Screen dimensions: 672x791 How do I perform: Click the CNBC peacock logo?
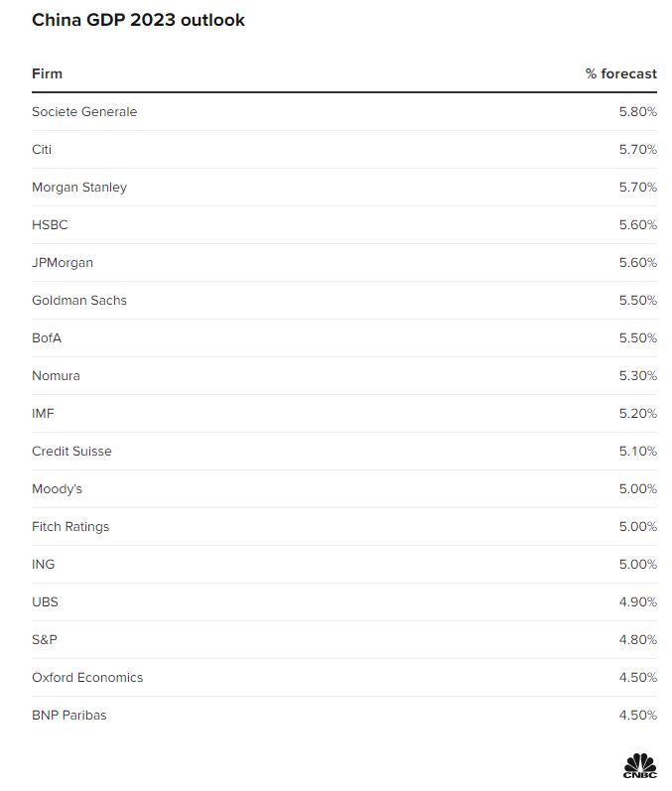[639, 764]
